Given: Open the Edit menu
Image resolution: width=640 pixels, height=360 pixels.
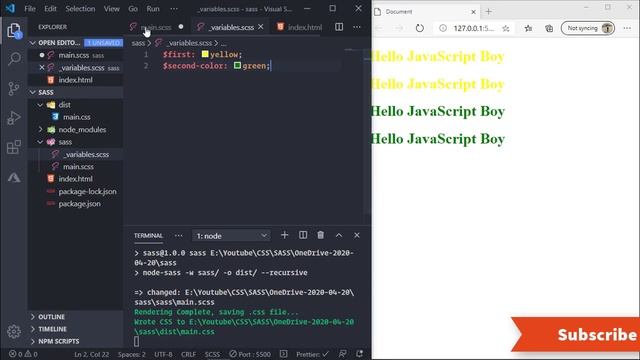Looking at the screenshot, I should point(51,9).
